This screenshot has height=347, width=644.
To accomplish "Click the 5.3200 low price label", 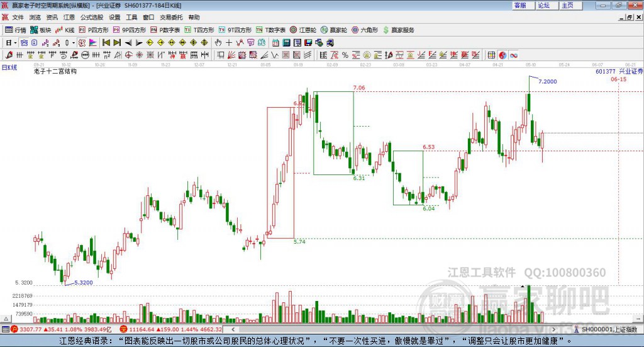I will pos(84,283).
